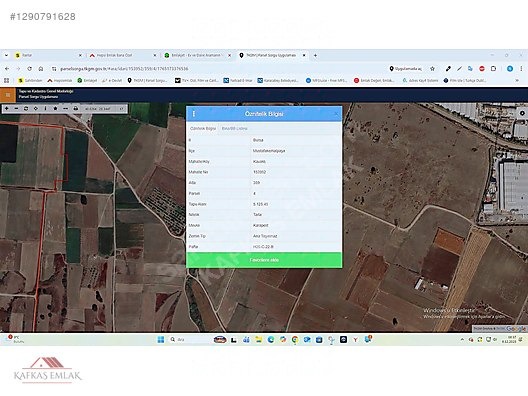528x396 pixels.
Task: Open the browser home page
Action: pos(41,69)
